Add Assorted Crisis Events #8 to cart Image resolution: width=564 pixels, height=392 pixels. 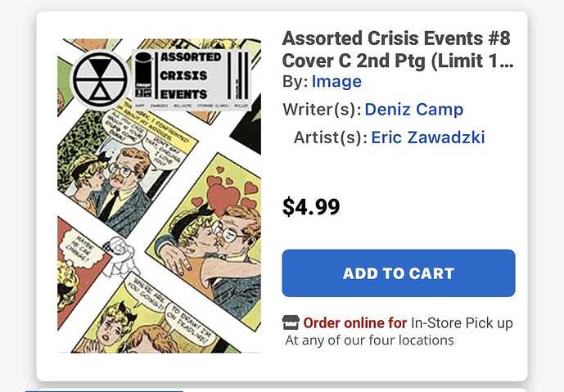coord(398,273)
